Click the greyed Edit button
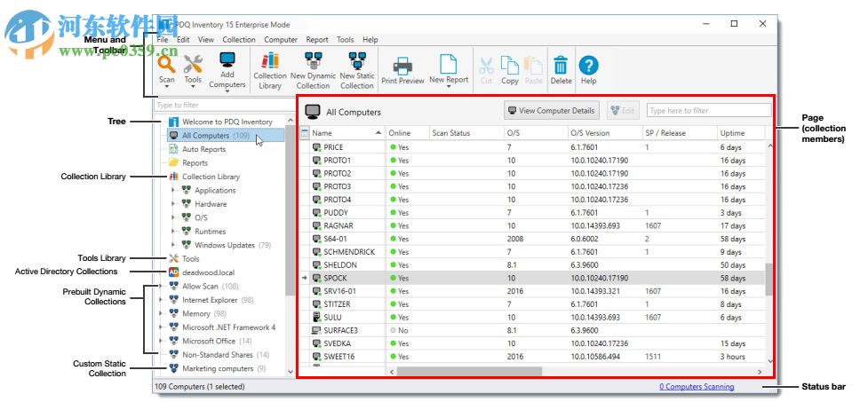 (x=623, y=111)
